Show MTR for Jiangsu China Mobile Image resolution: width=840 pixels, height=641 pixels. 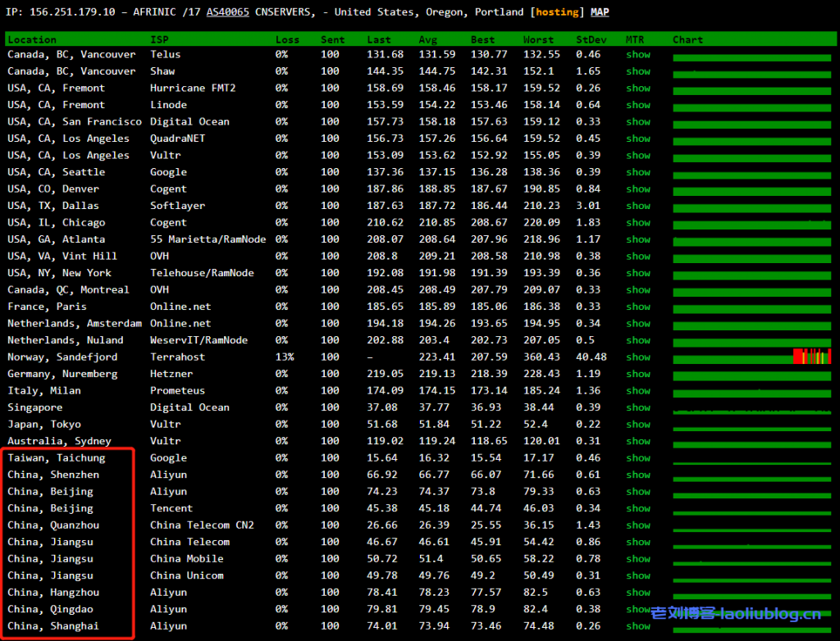click(637, 559)
